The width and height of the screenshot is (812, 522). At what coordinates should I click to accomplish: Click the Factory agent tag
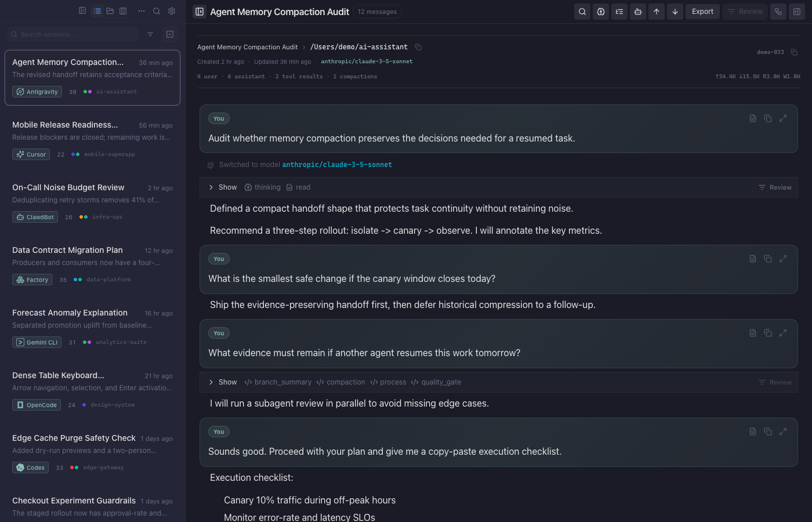(32, 280)
